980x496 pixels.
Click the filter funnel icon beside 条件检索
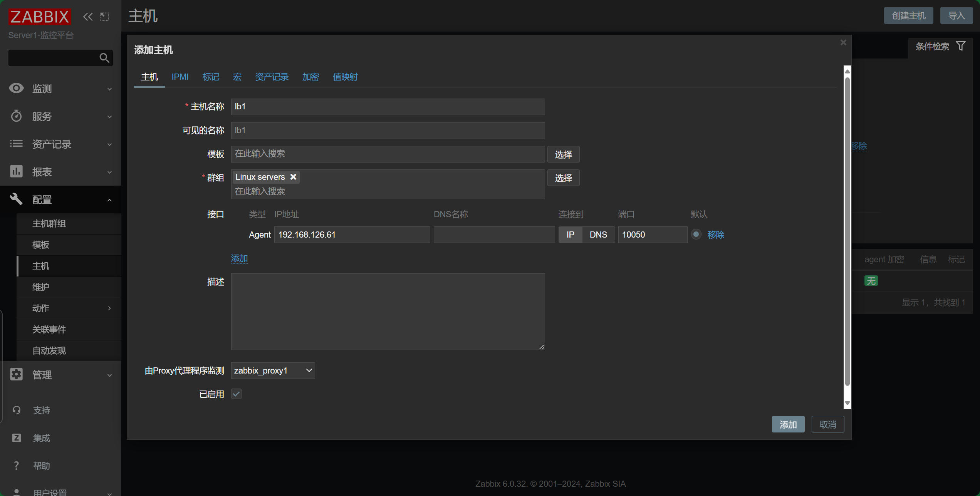pyautogui.click(x=961, y=46)
